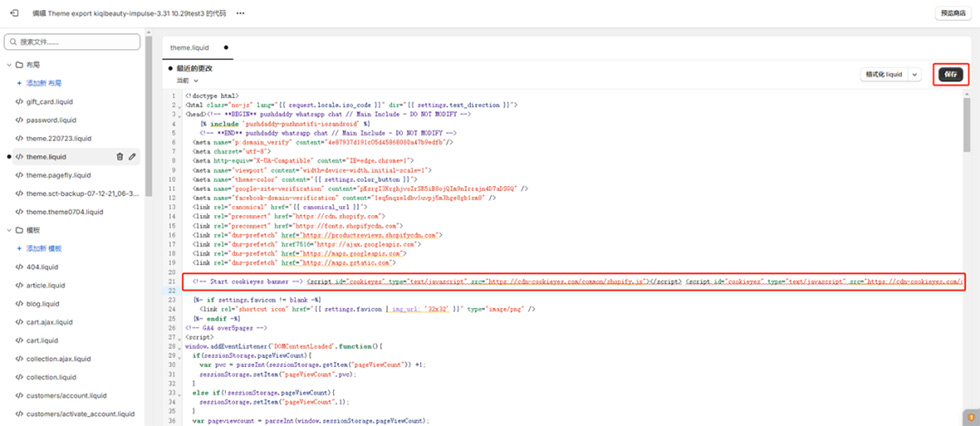
Task: Click the unsaved dot on theme.liquid tab
Action: 225,47
